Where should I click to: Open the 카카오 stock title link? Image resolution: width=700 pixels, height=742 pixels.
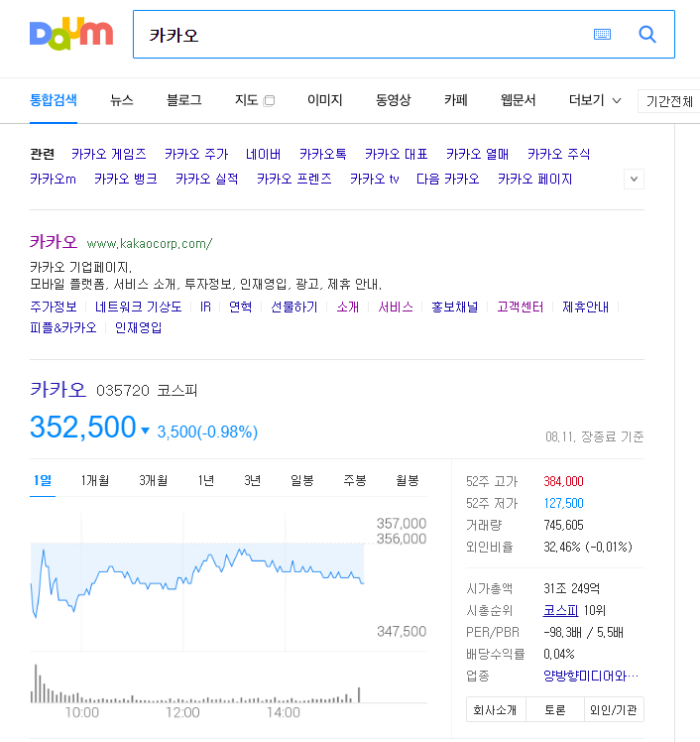pos(58,390)
